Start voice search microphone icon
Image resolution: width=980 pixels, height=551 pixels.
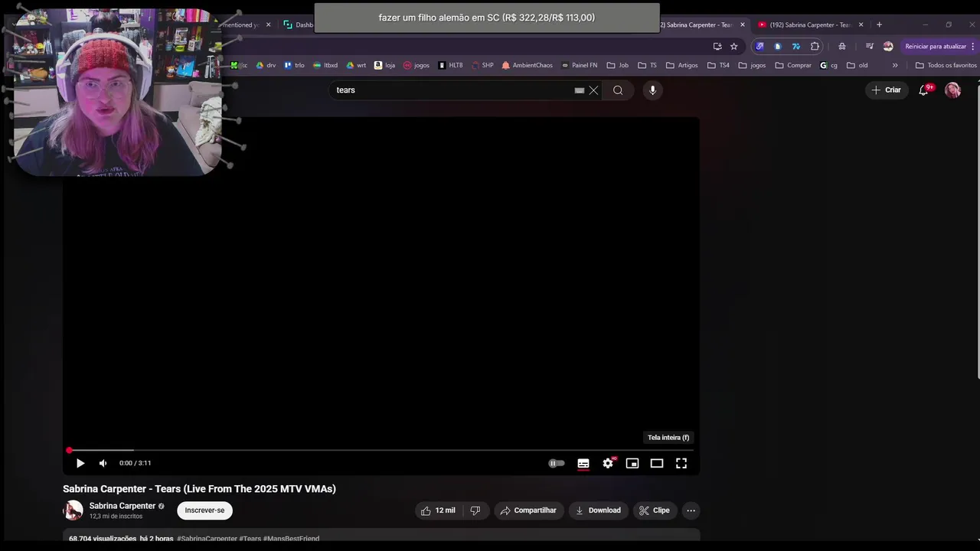652,90
